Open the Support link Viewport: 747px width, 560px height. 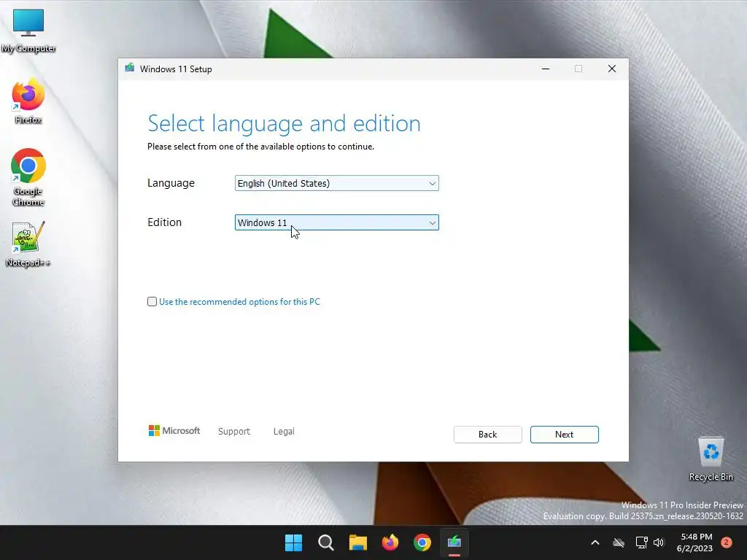pos(234,432)
